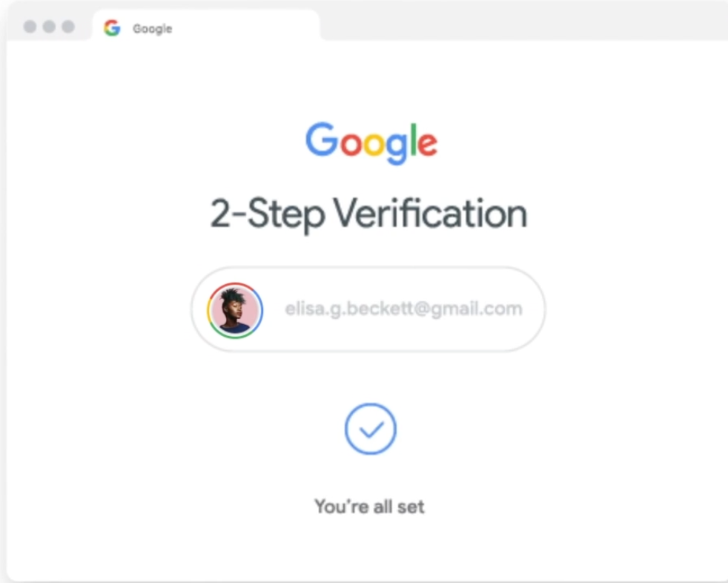
Task: Click the gmail.com part of the address
Action: pos(477,309)
